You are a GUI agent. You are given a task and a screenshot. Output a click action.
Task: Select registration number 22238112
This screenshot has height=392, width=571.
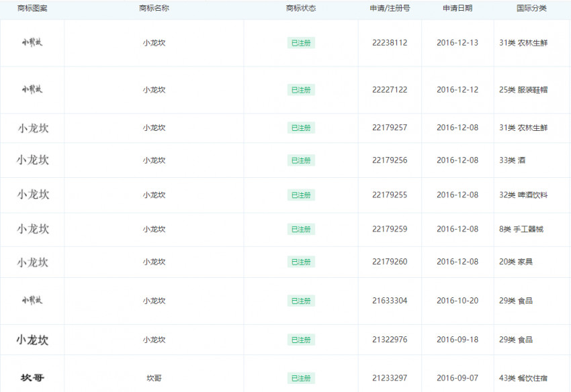391,42
